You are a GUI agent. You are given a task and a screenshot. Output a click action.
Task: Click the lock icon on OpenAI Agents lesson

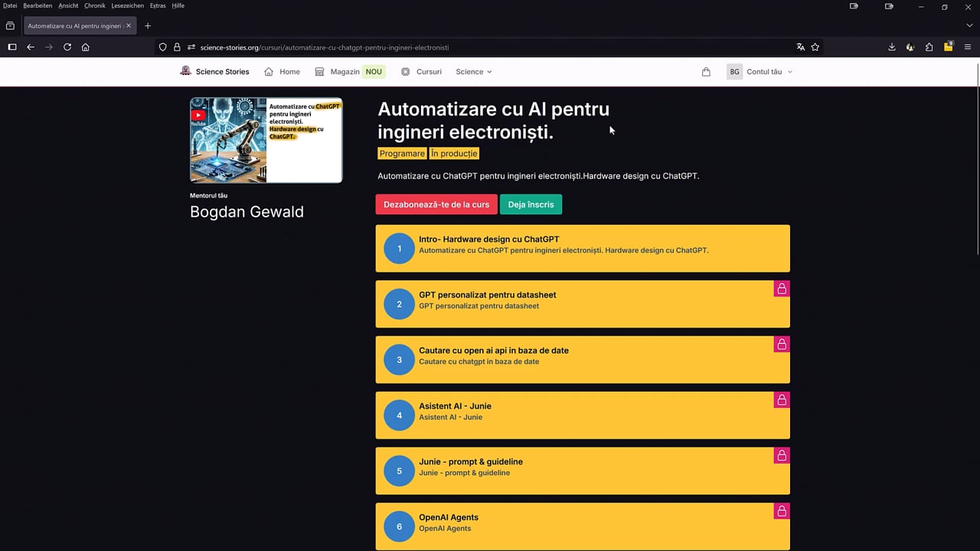coord(782,511)
